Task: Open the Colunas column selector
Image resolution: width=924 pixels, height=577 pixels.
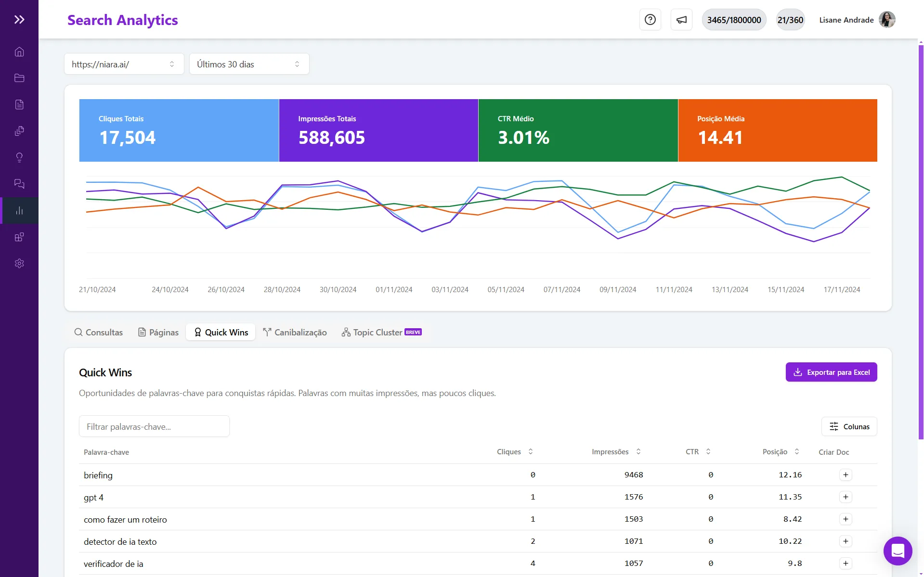Action: (x=849, y=427)
